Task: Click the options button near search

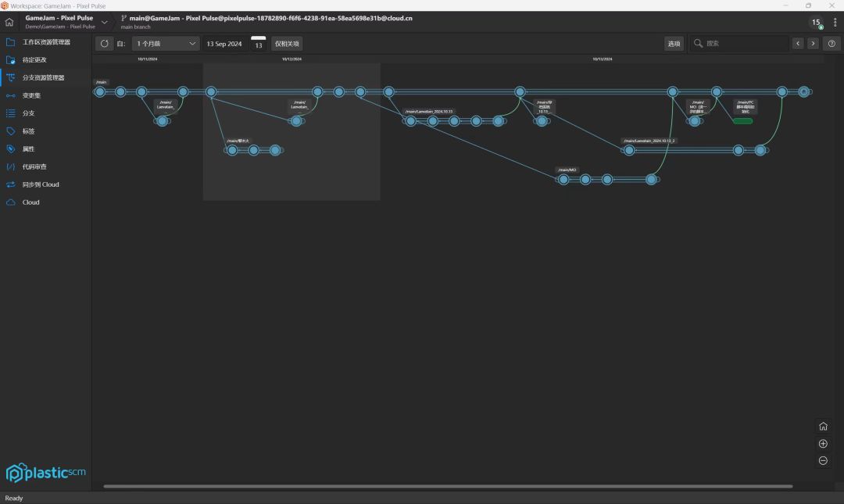Action: coord(674,44)
